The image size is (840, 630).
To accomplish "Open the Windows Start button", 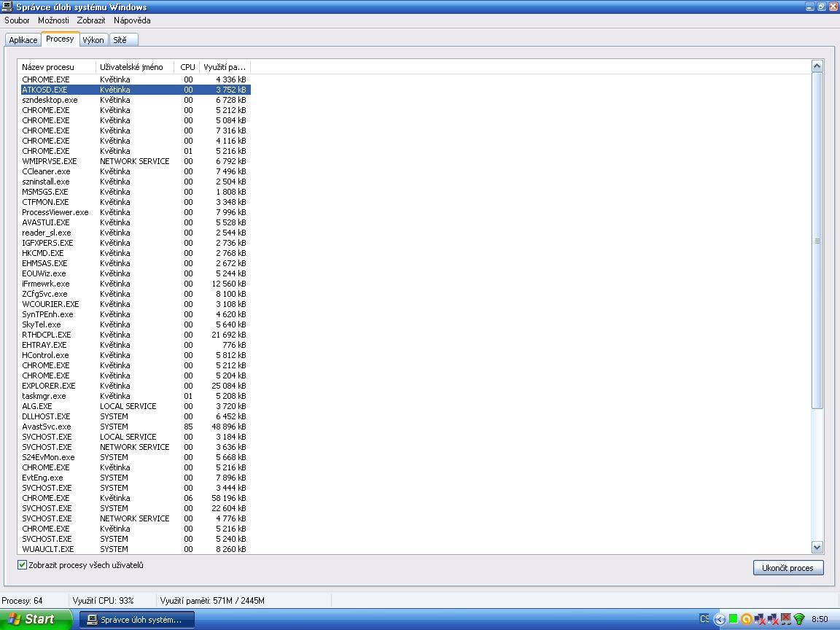I will [x=35, y=619].
